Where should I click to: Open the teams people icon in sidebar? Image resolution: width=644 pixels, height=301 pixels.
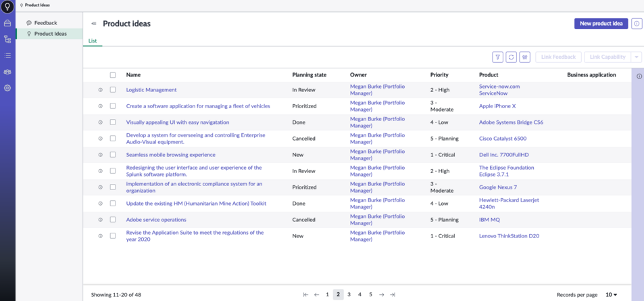click(7, 72)
